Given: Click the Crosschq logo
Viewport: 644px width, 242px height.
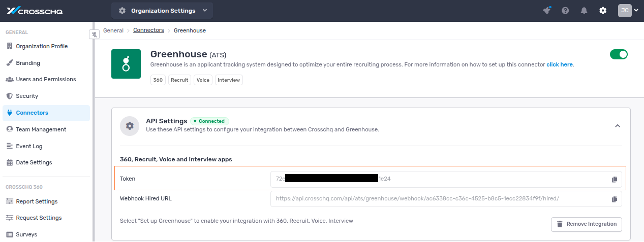Looking at the screenshot, I should [x=34, y=11].
